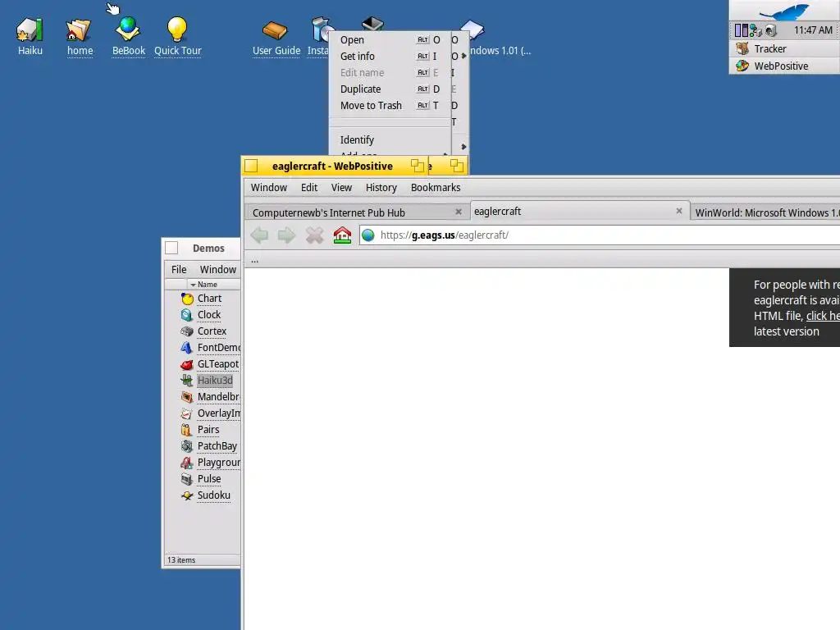
Task: Click the Sudoku icon in Demos
Action: click(187, 495)
